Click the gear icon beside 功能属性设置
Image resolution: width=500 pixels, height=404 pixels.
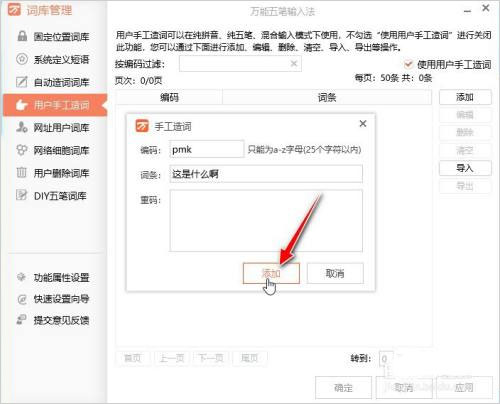22,277
